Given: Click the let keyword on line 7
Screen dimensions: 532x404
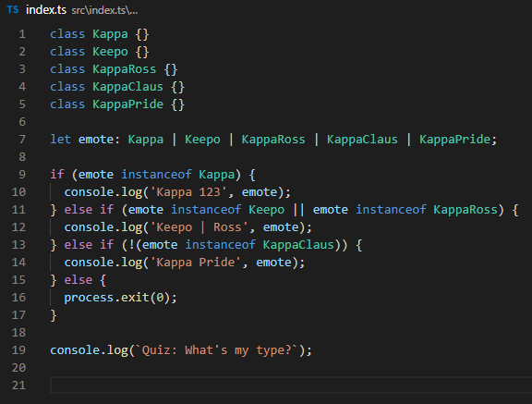Looking at the screenshot, I should coord(60,140).
